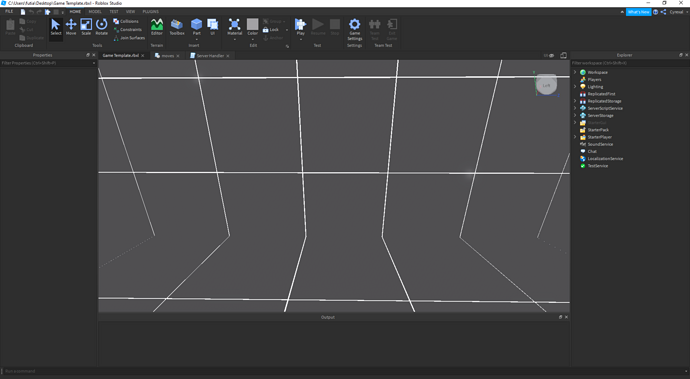The height and width of the screenshot is (379, 690).
Task: Switch to the HOME ribbon tab
Action: [75, 11]
